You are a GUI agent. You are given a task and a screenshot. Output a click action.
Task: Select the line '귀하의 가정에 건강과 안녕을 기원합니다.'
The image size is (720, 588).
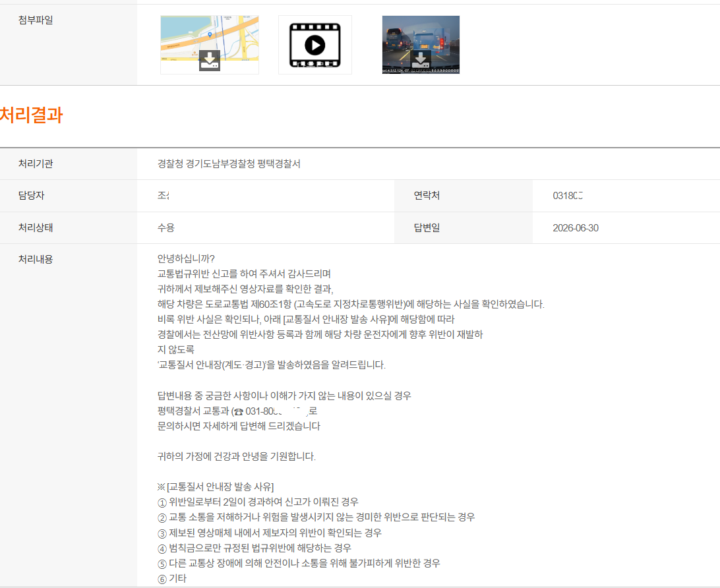[237, 457]
